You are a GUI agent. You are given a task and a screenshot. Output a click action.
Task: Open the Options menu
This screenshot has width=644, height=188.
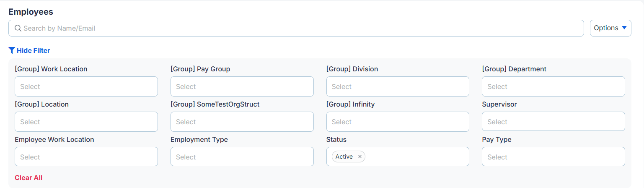(610, 28)
